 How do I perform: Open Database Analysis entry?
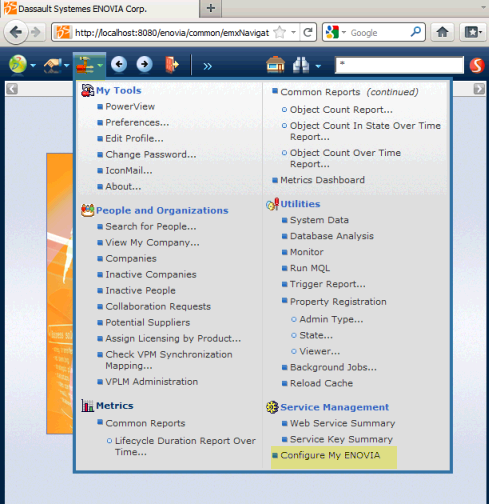332,236
